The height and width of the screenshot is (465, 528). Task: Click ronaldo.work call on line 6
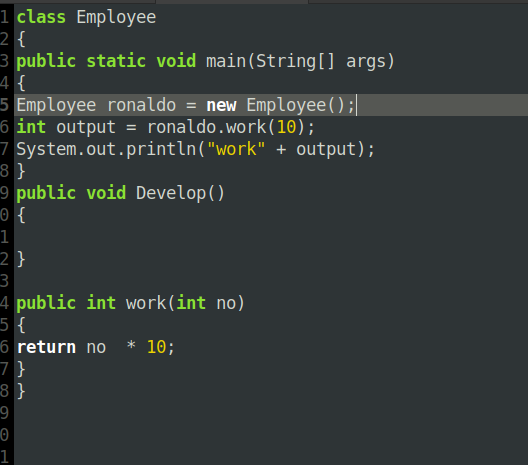[x=207, y=127]
